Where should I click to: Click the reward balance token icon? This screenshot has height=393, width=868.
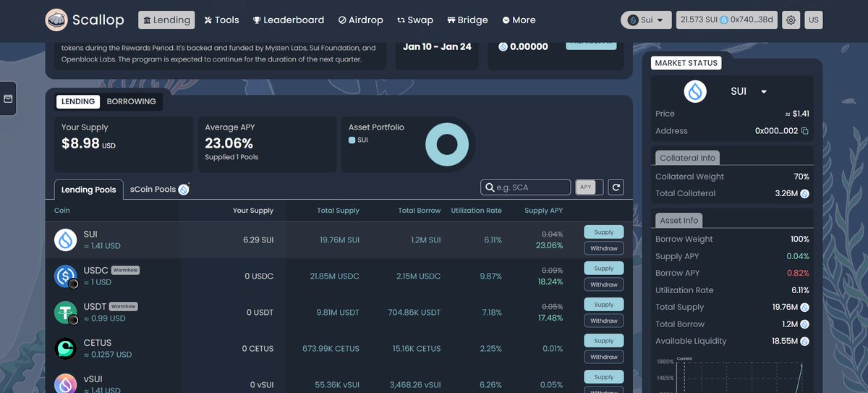(503, 46)
